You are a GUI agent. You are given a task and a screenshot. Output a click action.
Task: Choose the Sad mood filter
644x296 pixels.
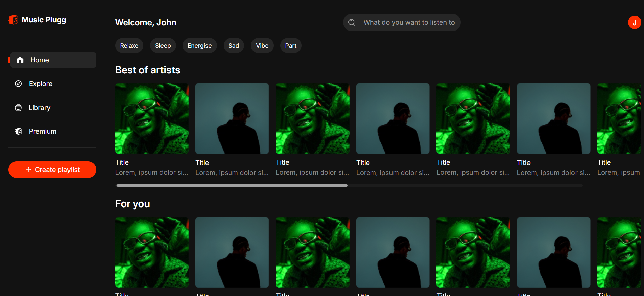[x=234, y=46]
